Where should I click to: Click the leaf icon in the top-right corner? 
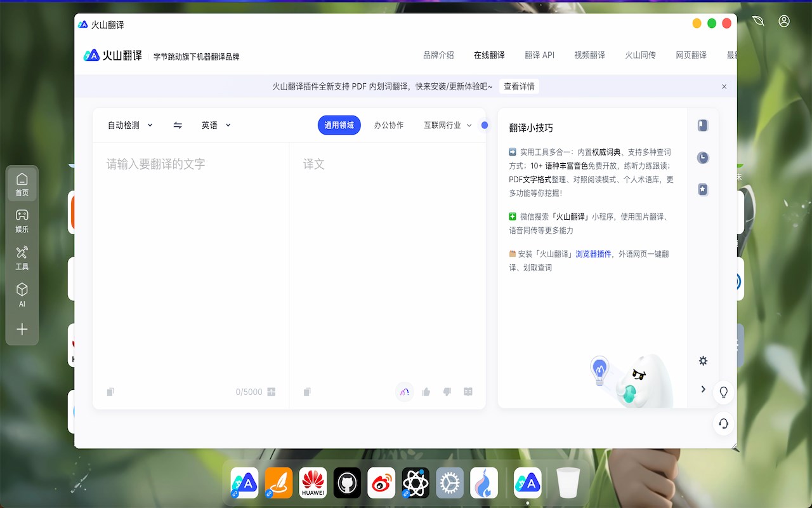tap(758, 21)
